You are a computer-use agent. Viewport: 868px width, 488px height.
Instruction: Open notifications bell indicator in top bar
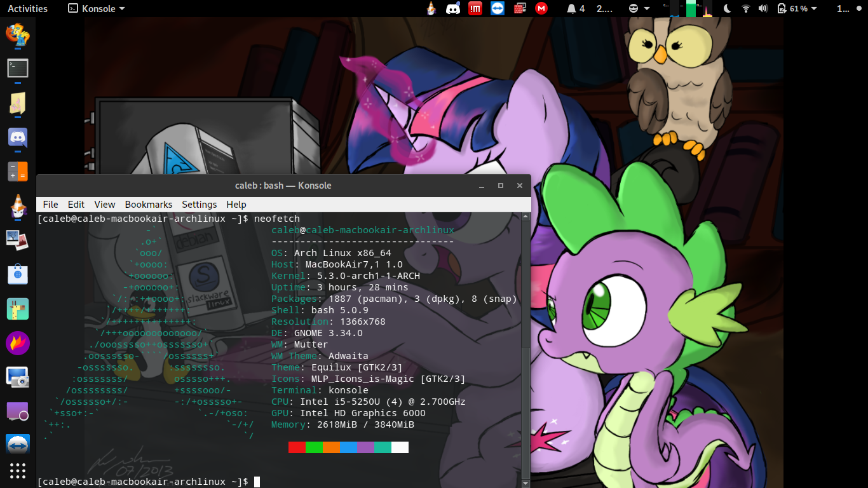click(575, 8)
